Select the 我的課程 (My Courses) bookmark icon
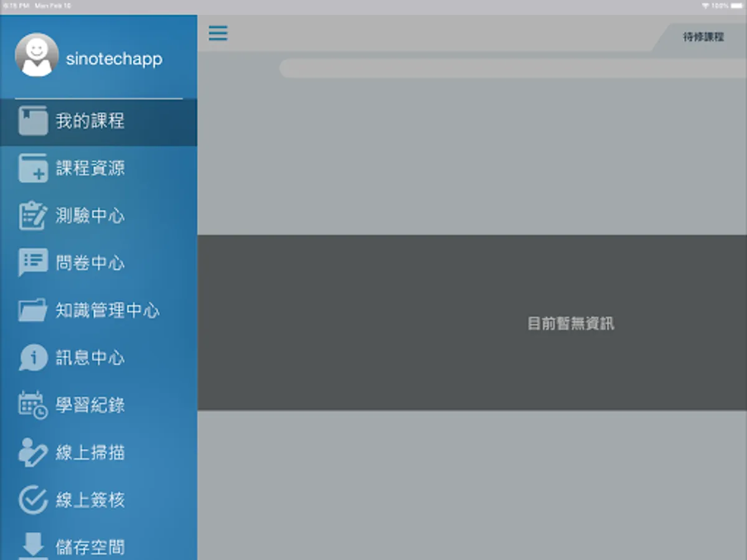Screen dimensions: 747x560 32,121
